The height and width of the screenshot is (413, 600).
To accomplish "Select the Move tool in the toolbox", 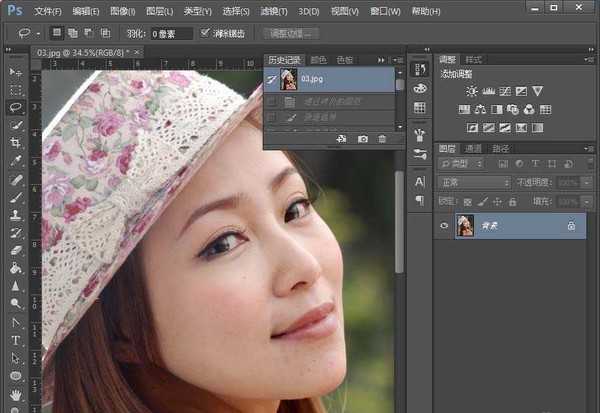I will [x=16, y=73].
